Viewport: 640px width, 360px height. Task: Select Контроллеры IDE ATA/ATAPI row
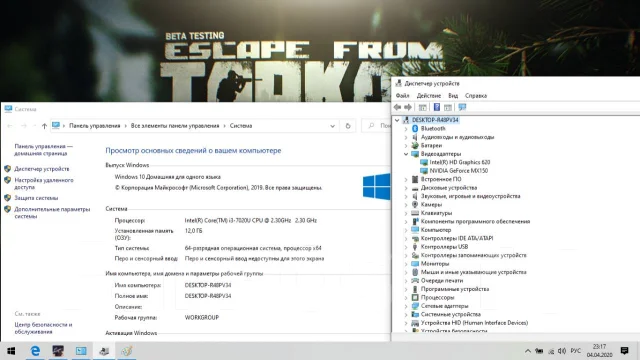pos(457,238)
